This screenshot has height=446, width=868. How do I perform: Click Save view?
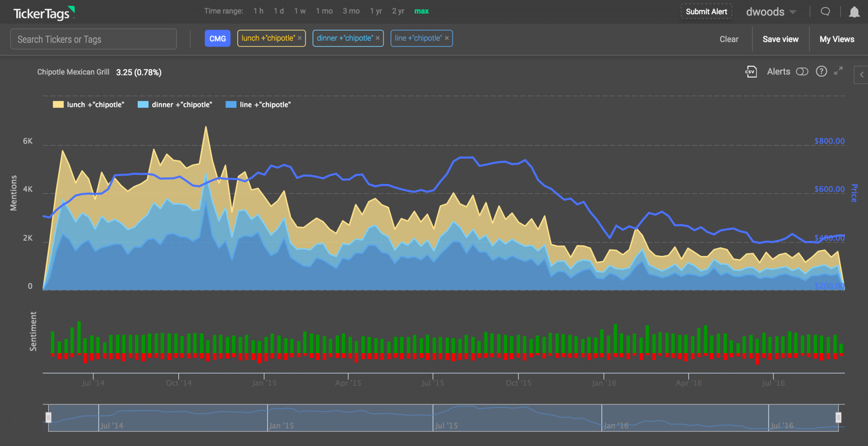click(x=780, y=39)
